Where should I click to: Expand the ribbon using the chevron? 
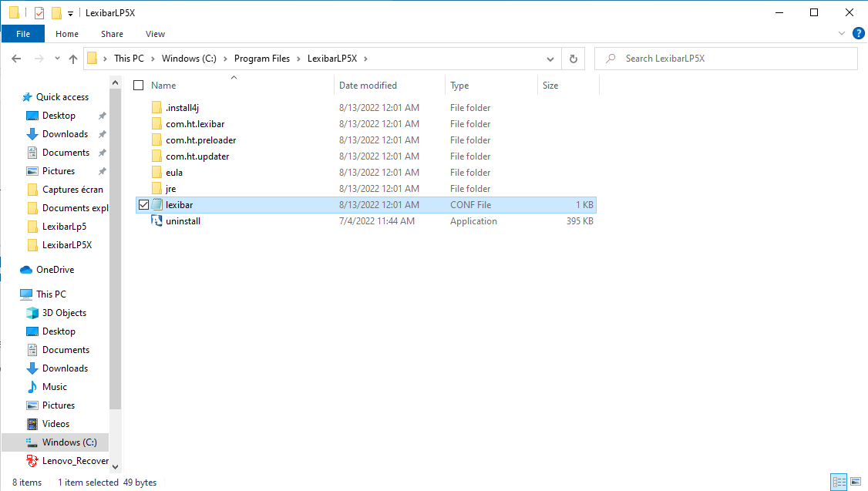point(842,34)
